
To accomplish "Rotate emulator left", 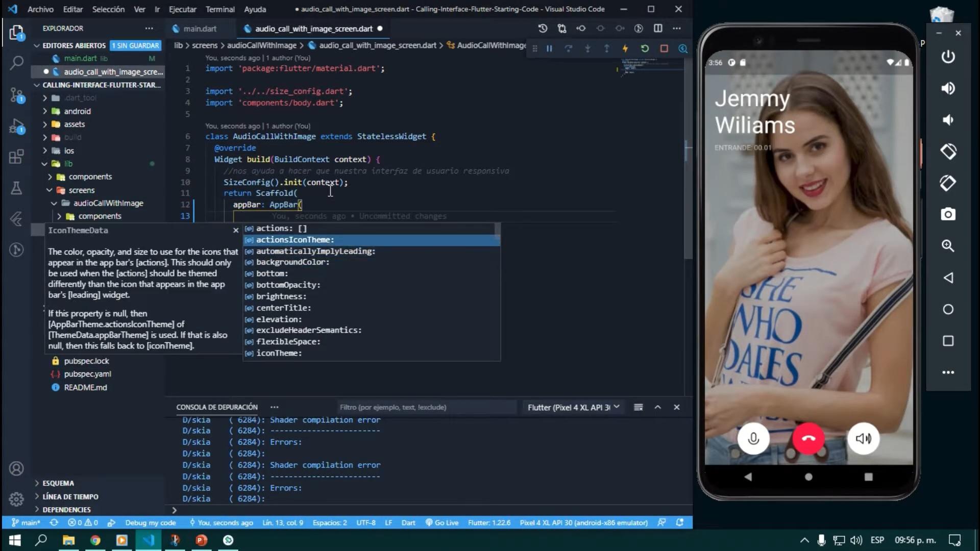I will pyautogui.click(x=948, y=152).
